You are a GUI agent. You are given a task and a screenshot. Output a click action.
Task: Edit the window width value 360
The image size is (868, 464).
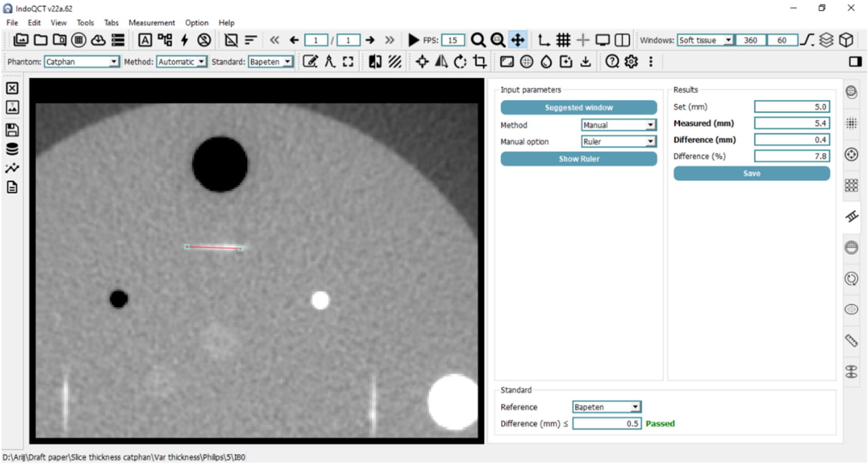750,40
